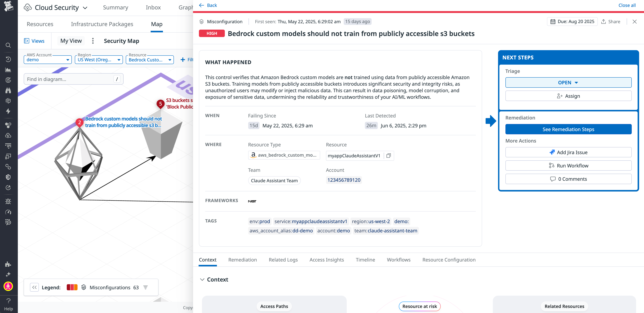Image resolution: width=644 pixels, height=313 pixels.
Task: Open the Related Logs tab
Action: pyautogui.click(x=283, y=260)
